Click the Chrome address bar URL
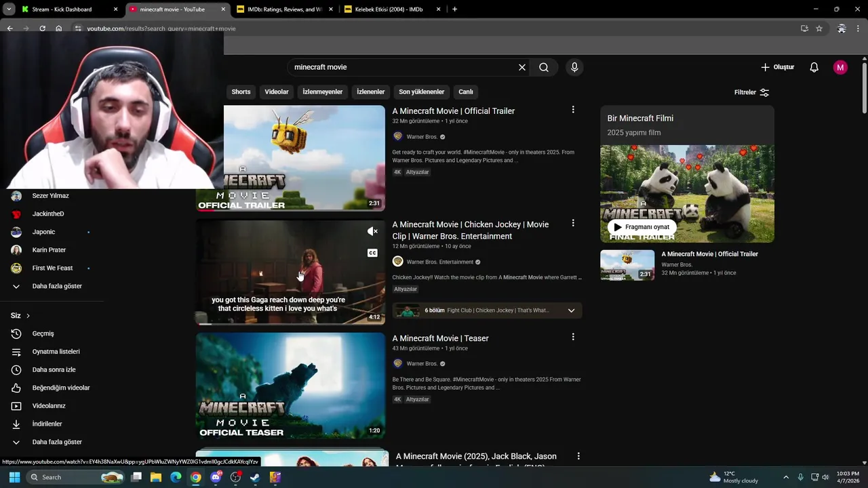Image resolution: width=868 pixels, height=488 pixels. click(161, 28)
